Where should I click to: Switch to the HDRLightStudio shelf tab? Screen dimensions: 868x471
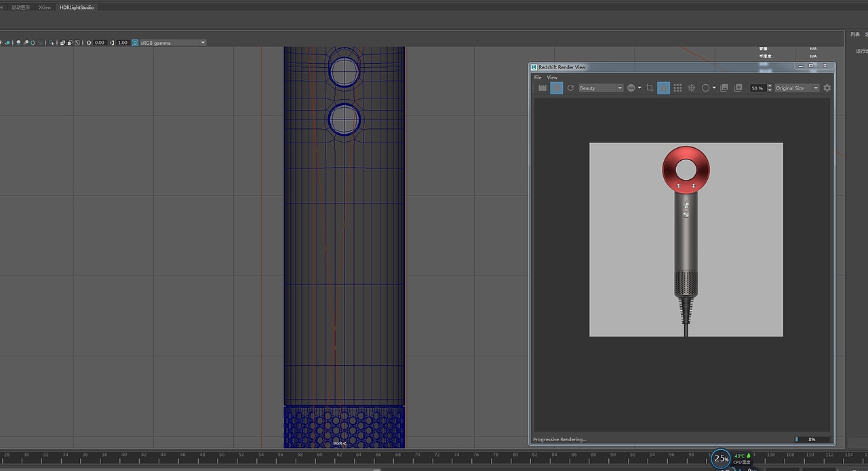77,7
